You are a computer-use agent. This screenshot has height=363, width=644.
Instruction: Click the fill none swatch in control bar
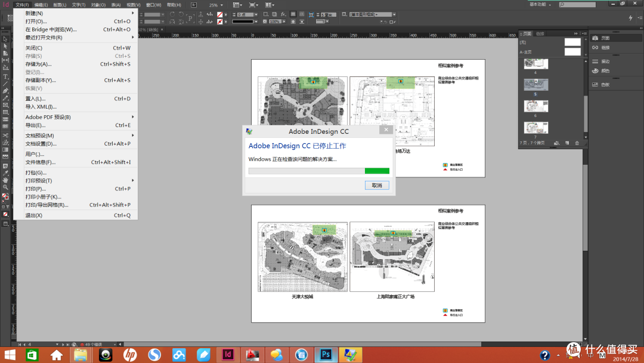pos(219,14)
